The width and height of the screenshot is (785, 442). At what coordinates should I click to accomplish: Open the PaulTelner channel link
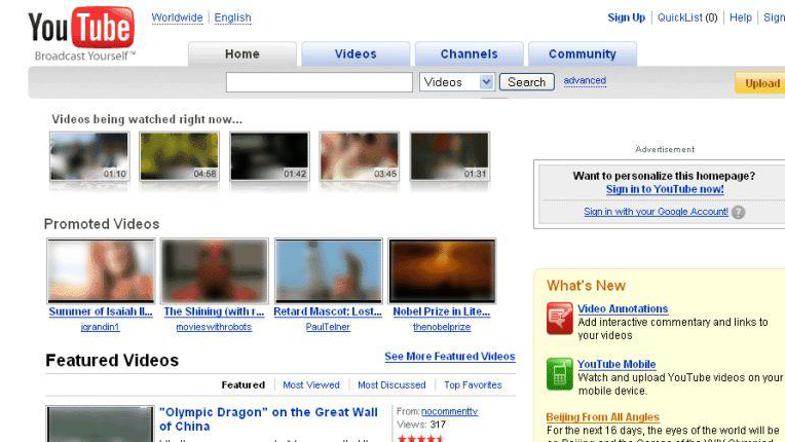tap(328, 327)
